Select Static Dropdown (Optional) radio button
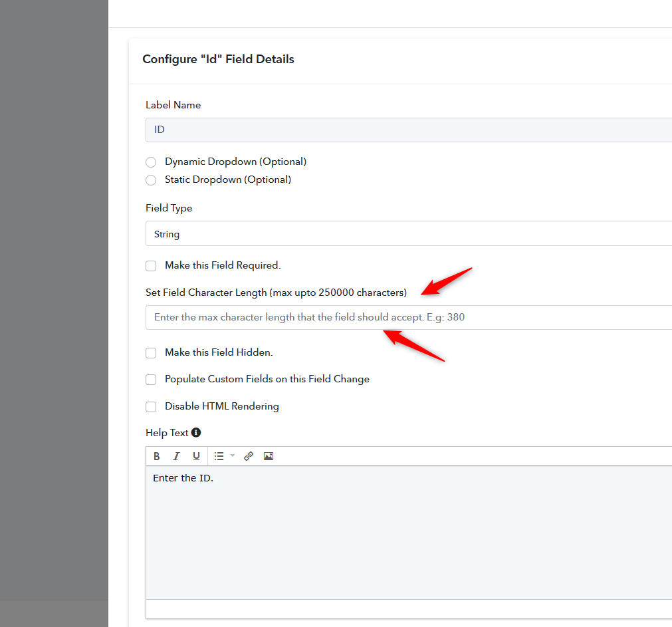 click(x=151, y=180)
